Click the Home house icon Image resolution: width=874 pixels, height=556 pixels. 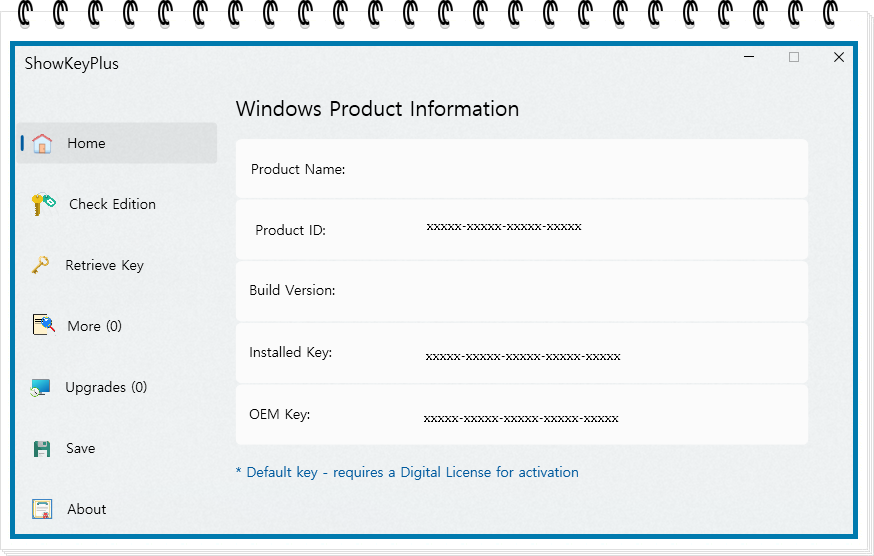tap(42, 143)
